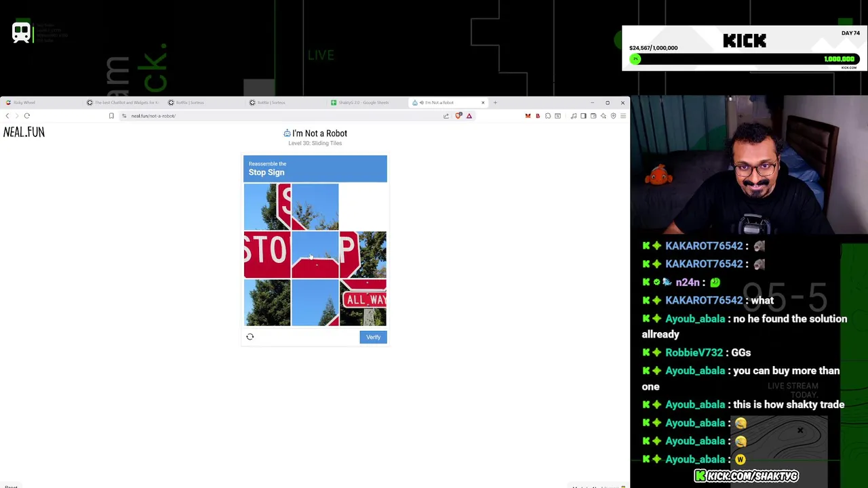Screen dimensions: 868x488
Task: Click 'you can buy more than one' message
Action: pyautogui.click(x=741, y=378)
